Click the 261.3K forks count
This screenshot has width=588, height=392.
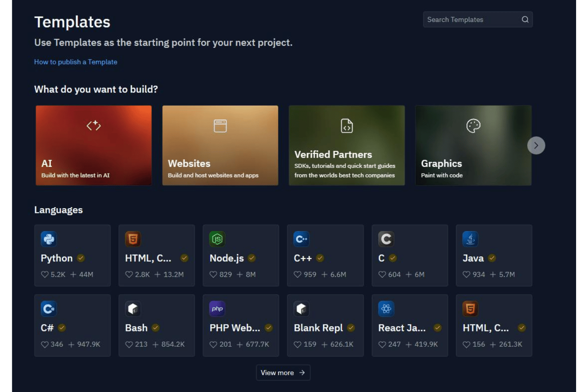[511, 344]
